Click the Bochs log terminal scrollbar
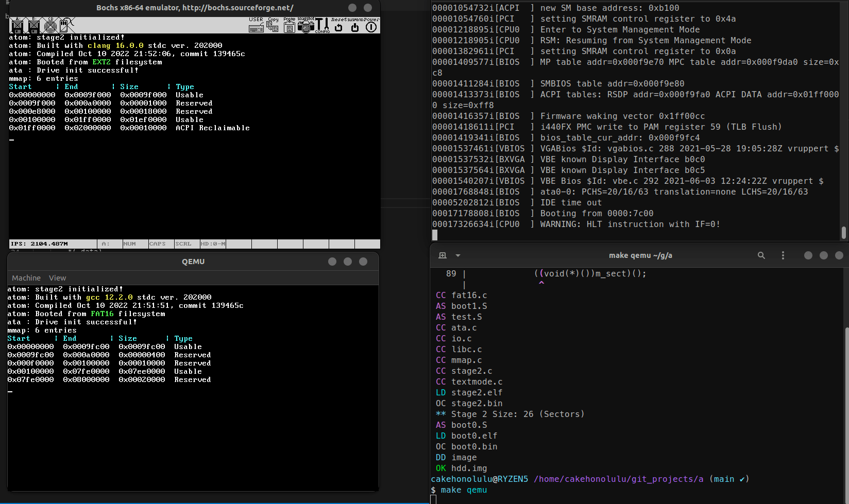849x504 pixels. [x=844, y=233]
